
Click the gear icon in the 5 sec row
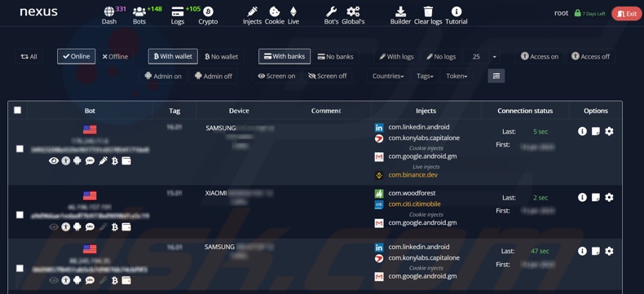pos(609,131)
